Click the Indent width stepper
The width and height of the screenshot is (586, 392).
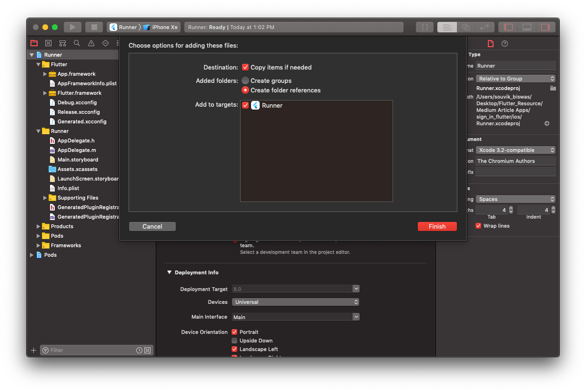[x=553, y=210]
